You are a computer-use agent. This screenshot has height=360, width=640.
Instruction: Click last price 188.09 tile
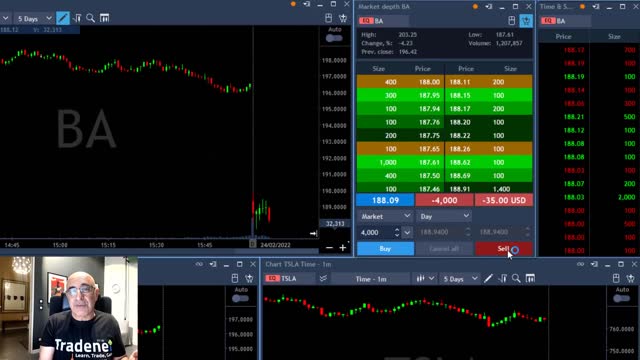point(385,200)
